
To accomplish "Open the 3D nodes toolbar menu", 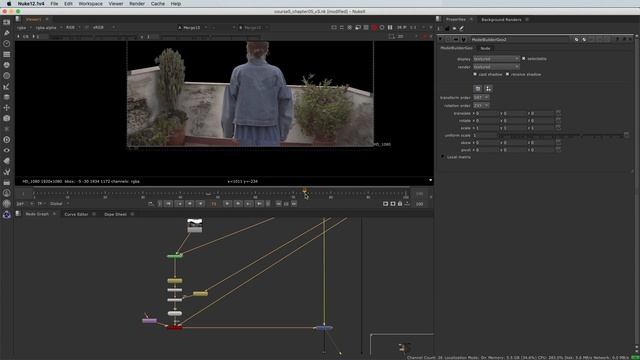I will tap(7, 118).
